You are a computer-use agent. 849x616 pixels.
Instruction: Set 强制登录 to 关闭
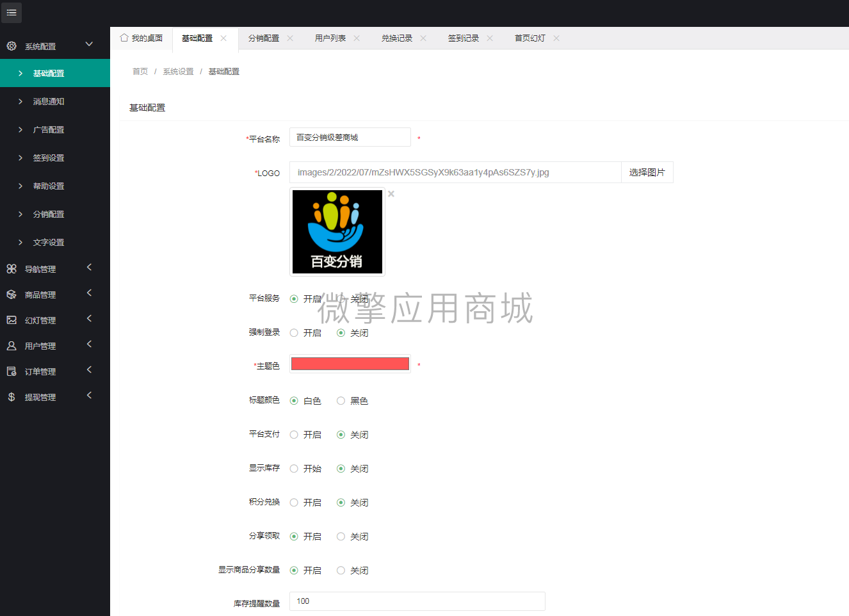click(341, 333)
